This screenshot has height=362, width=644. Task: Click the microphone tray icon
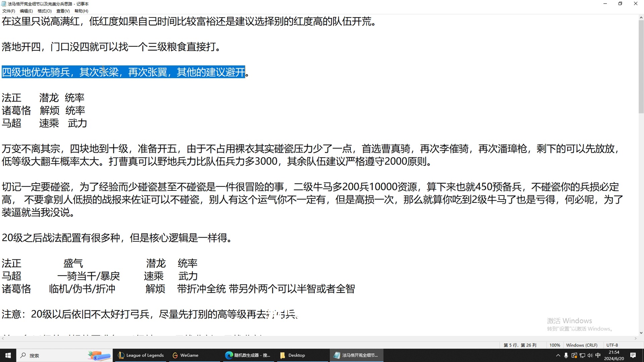pyautogui.click(x=566, y=355)
